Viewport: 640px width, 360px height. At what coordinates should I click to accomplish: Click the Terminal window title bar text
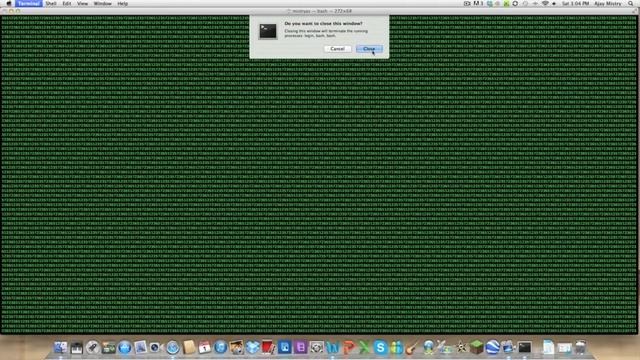point(322,11)
